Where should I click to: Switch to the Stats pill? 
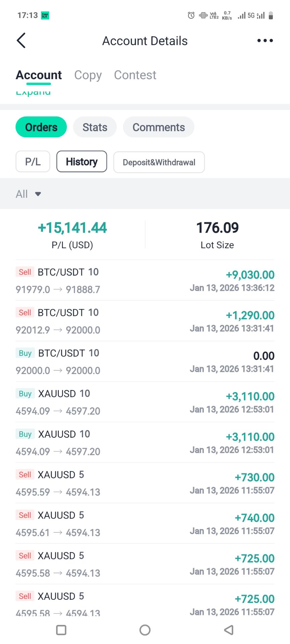click(95, 127)
